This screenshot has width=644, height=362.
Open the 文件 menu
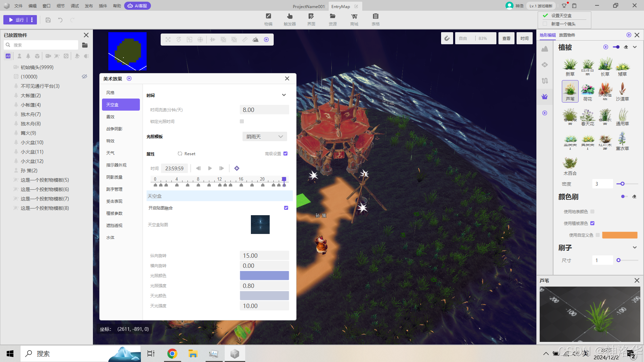point(18,6)
